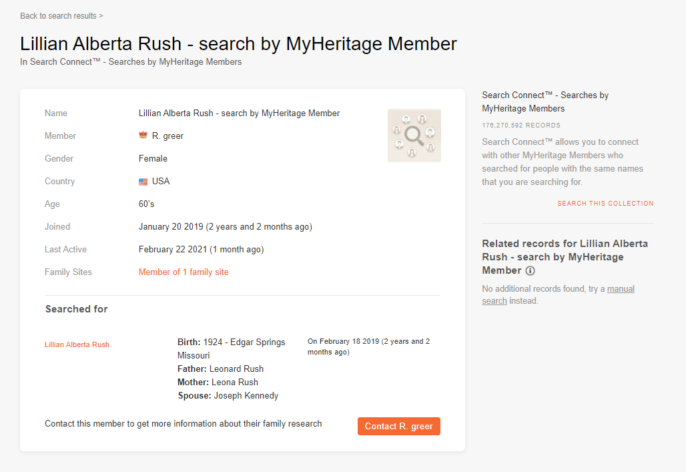
Task: Click the Search Connect magnifier thumbnail icon
Action: pos(413,136)
